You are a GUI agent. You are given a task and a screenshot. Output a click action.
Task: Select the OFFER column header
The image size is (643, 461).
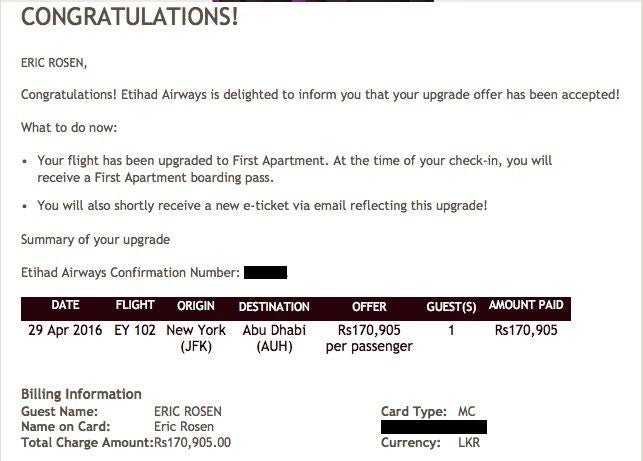pos(369,306)
